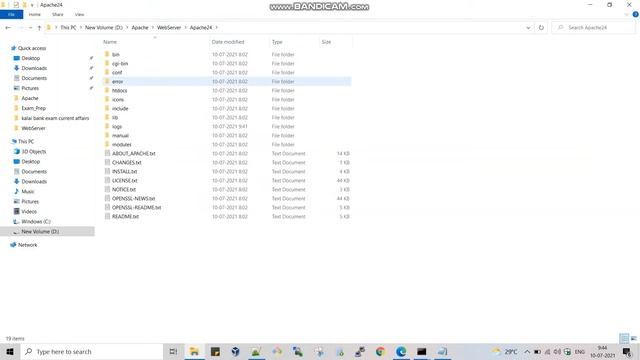Select CHANGES.txt file
The image size is (640, 360).
coord(126,162)
